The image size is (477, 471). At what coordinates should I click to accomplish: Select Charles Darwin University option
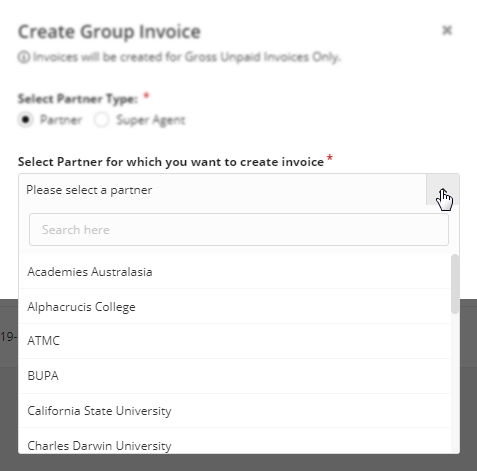click(235, 441)
